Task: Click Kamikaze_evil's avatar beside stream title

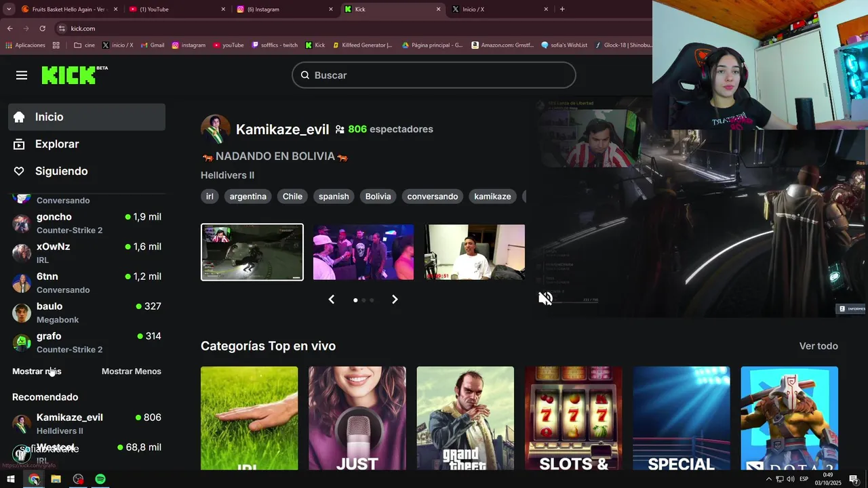Action: pos(216,129)
